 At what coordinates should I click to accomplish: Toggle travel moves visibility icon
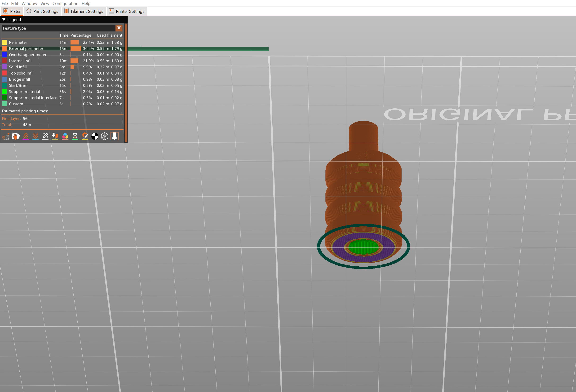[6, 136]
